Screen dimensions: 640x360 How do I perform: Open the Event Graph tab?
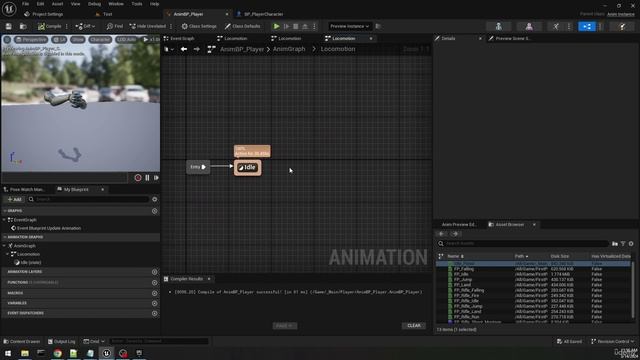(182, 38)
